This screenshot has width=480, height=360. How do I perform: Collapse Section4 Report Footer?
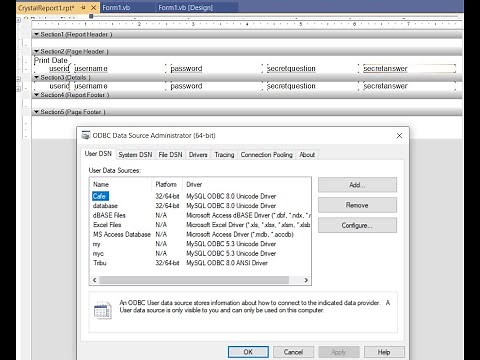(37, 95)
